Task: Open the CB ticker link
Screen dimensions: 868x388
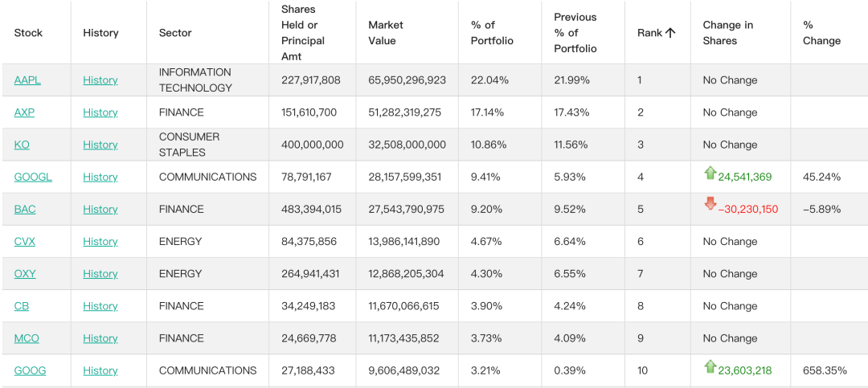Action: coord(22,306)
